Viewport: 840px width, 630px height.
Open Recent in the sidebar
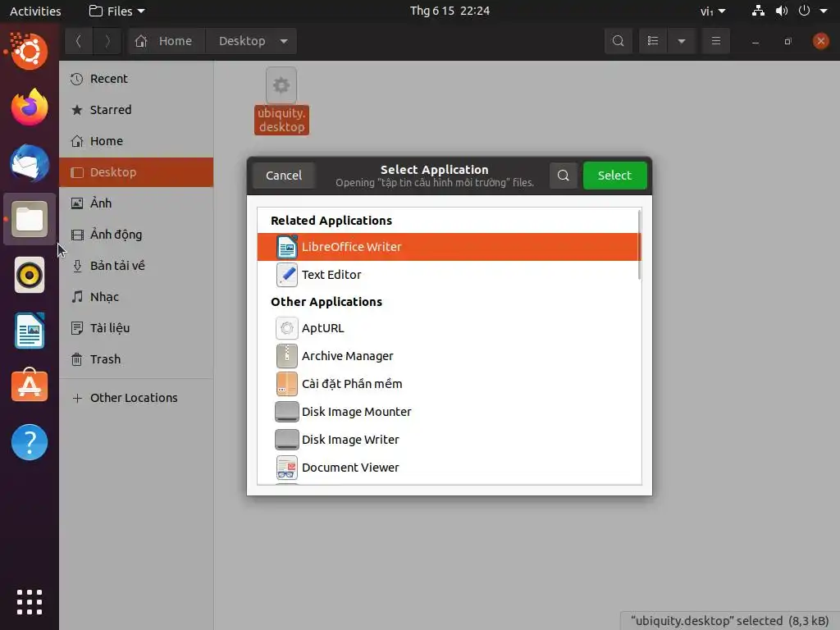[x=136, y=79]
